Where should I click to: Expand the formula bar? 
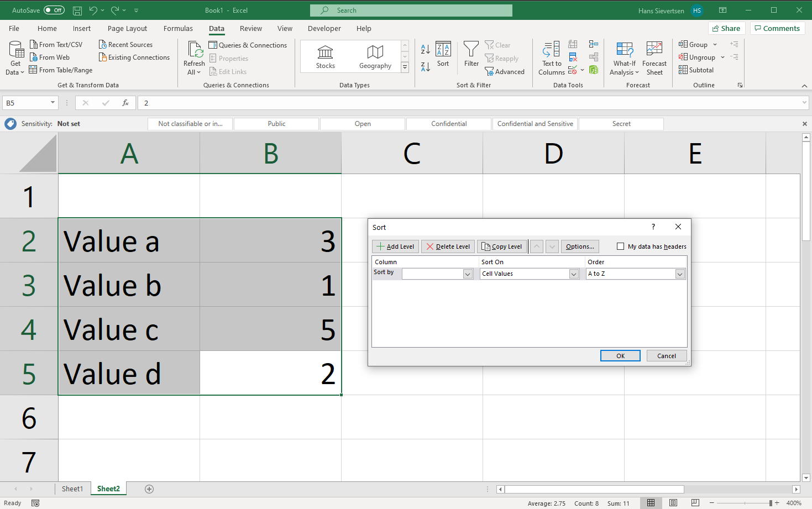point(804,103)
